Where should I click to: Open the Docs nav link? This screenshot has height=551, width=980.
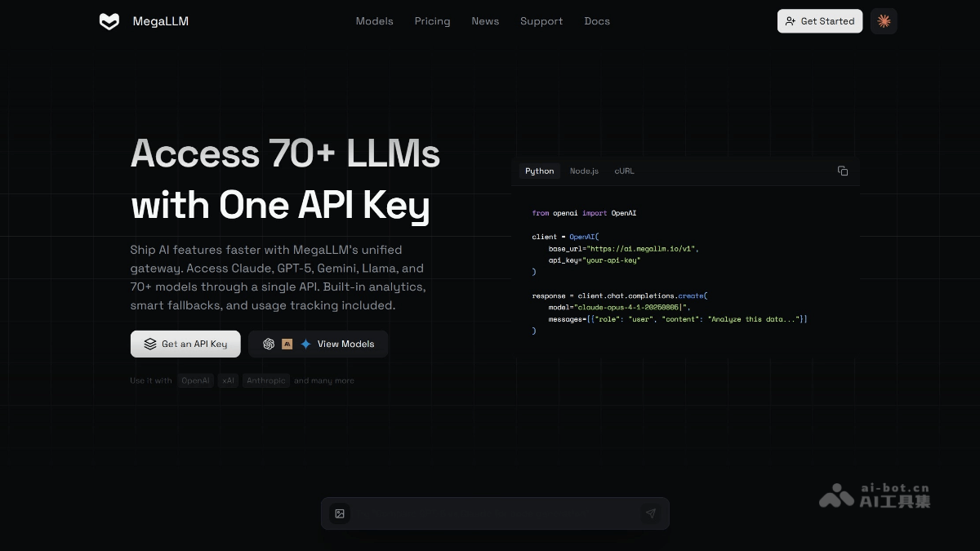click(597, 21)
